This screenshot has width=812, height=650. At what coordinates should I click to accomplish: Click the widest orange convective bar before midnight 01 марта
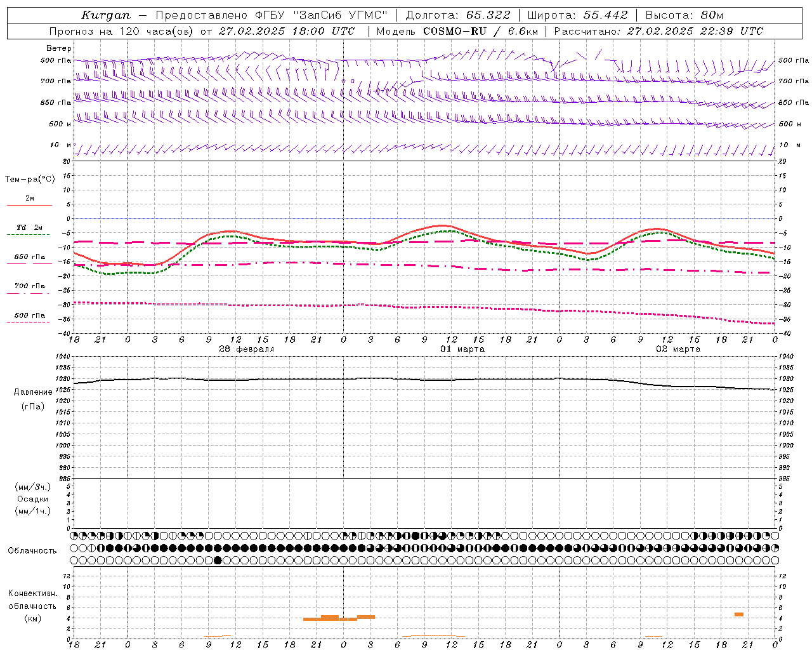320,618
